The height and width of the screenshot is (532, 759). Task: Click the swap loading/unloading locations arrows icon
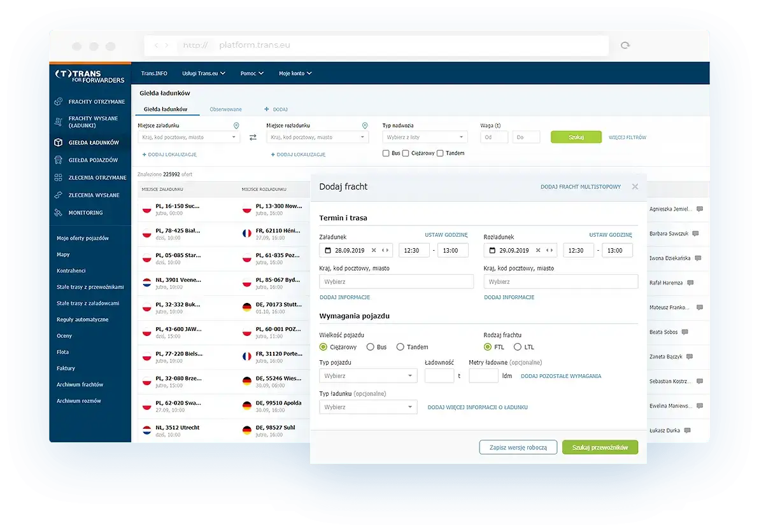[x=253, y=137]
